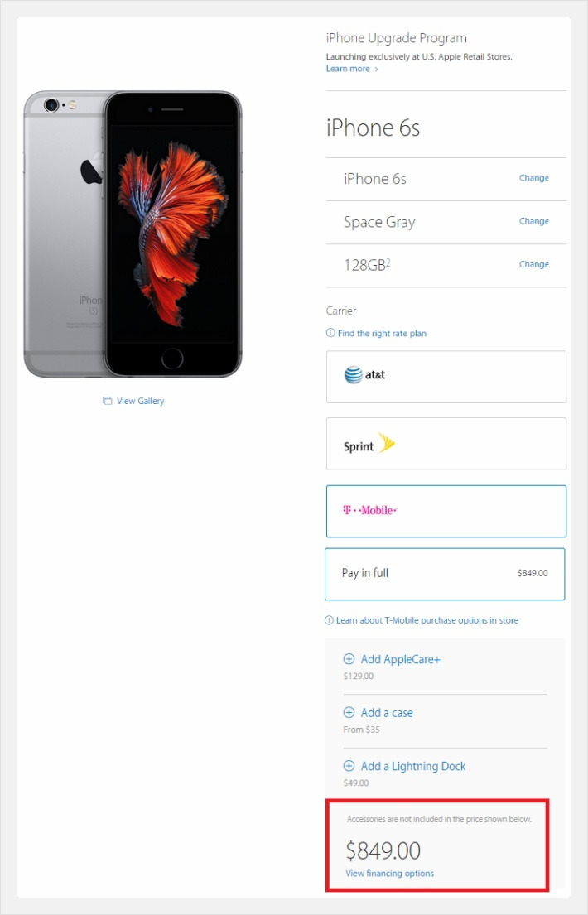This screenshot has height=915, width=588.
Task: Click the plus icon beside Add AppleCare+
Action: tap(349, 659)
